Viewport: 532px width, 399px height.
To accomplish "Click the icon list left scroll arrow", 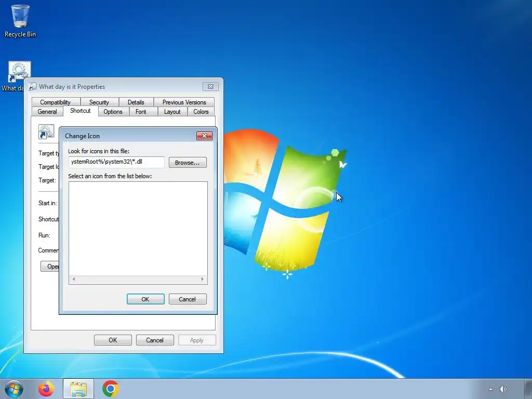I will click(74, 279).
